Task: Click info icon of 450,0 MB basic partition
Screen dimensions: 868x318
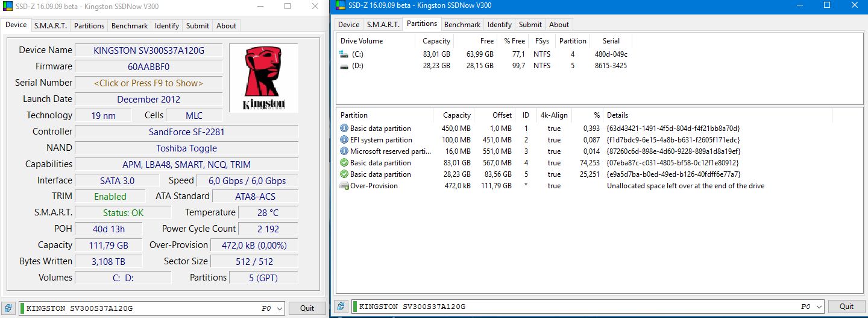Action: [344, 129]
